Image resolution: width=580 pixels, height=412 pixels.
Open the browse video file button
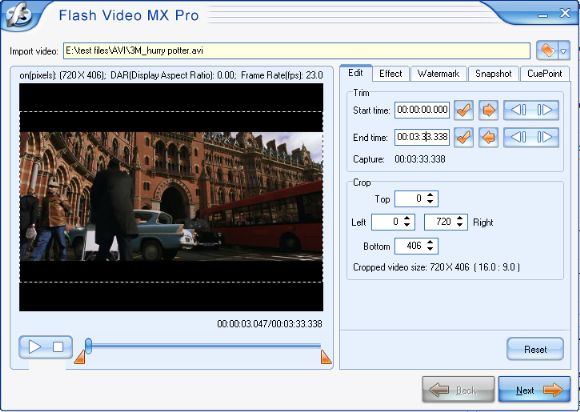(x=547, y=50)
